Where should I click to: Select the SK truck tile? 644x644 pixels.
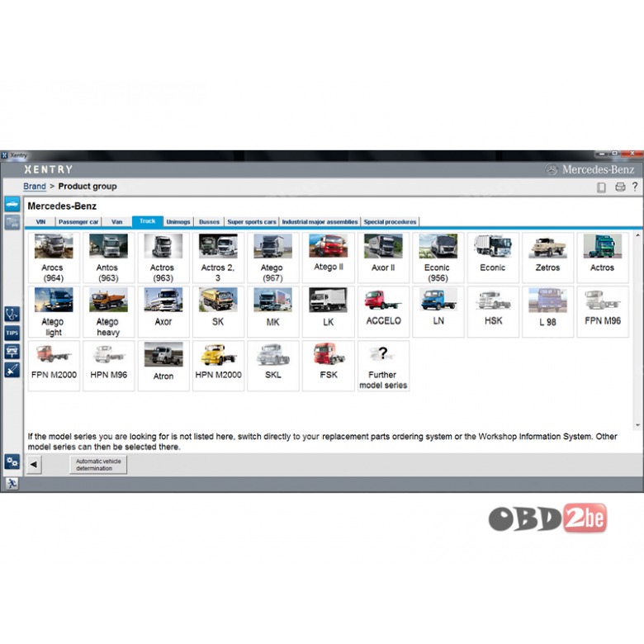[x=218, y=312]
